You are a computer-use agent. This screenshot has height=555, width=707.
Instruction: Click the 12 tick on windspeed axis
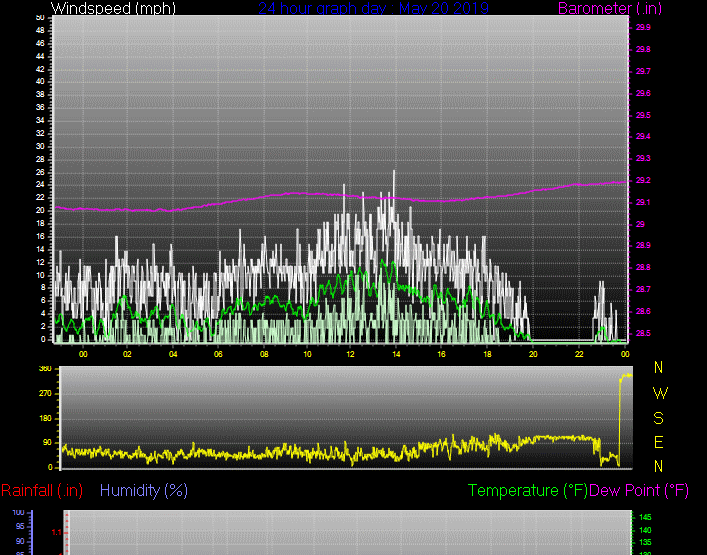40,262
